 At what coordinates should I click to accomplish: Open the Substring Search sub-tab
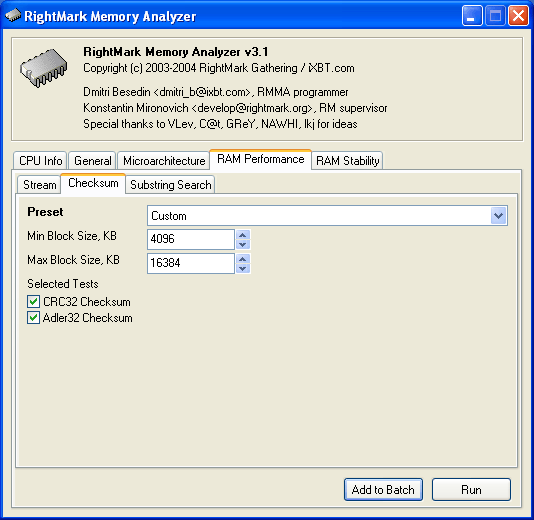click(170, 185)
